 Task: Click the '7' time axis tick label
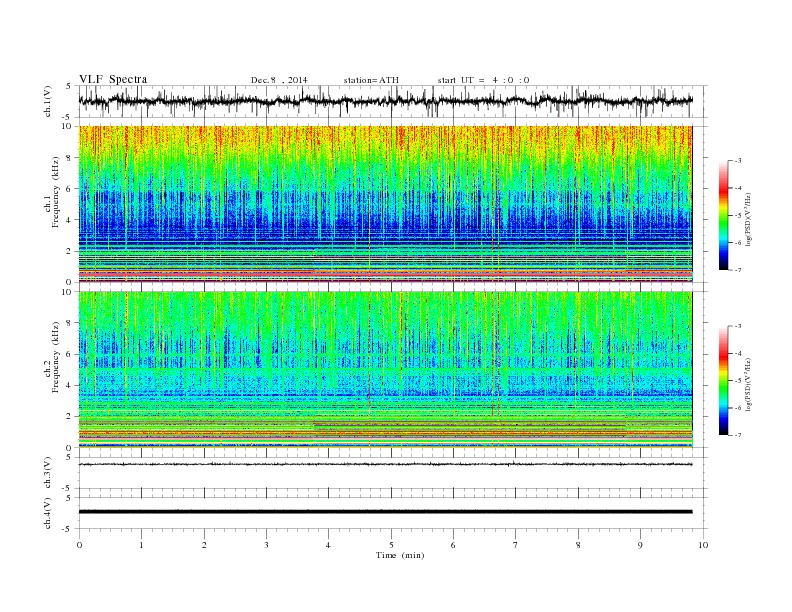[x=515, y=545]
